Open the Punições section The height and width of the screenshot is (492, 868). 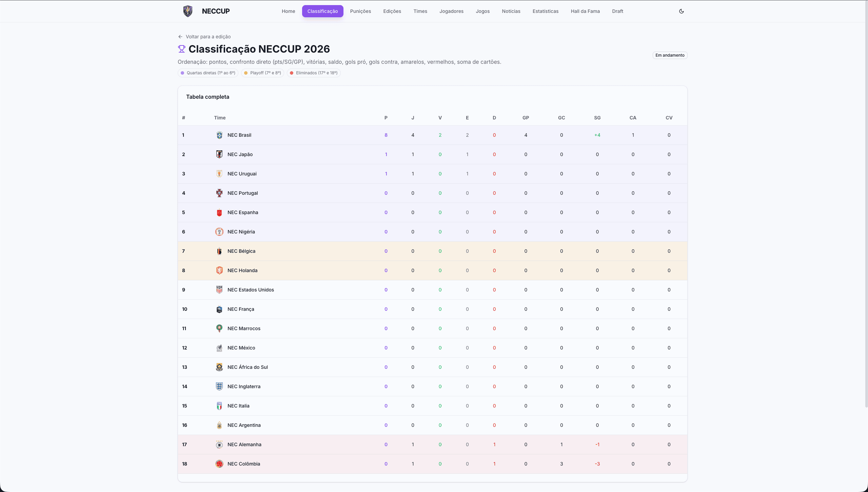pos(360,11)
